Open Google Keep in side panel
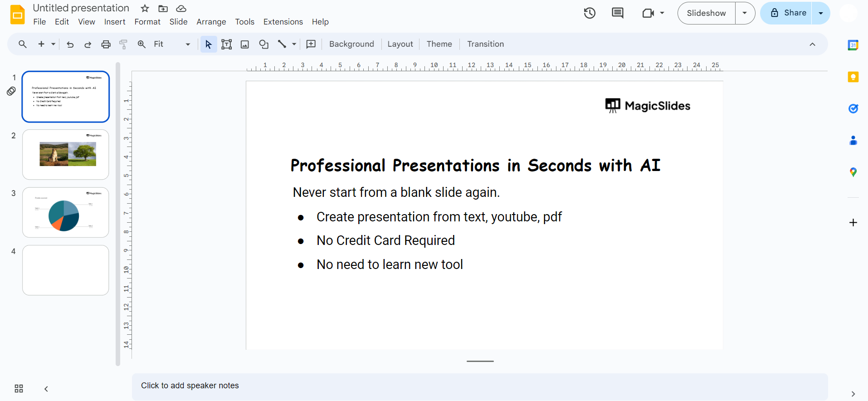Viewport: 868px width, 401px height. (x=853, y=77)
